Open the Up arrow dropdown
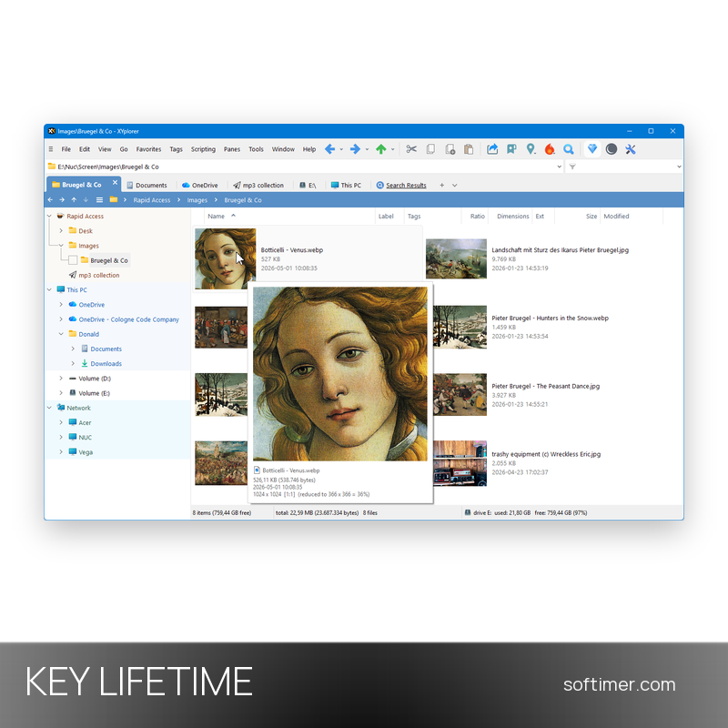 (392, 149)
